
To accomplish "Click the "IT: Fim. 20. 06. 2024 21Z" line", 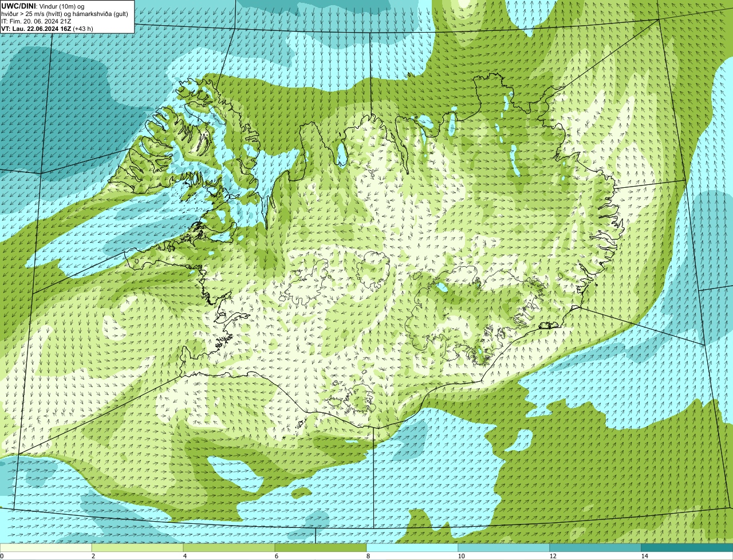I will 36,21.
